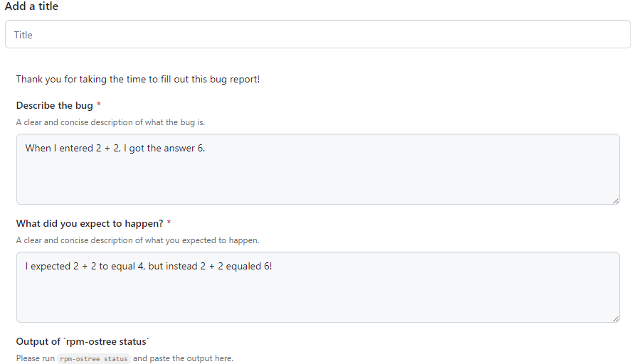The image size is (634, 364).
Task: Select the Describe the bug label
Action: (54, 105)
